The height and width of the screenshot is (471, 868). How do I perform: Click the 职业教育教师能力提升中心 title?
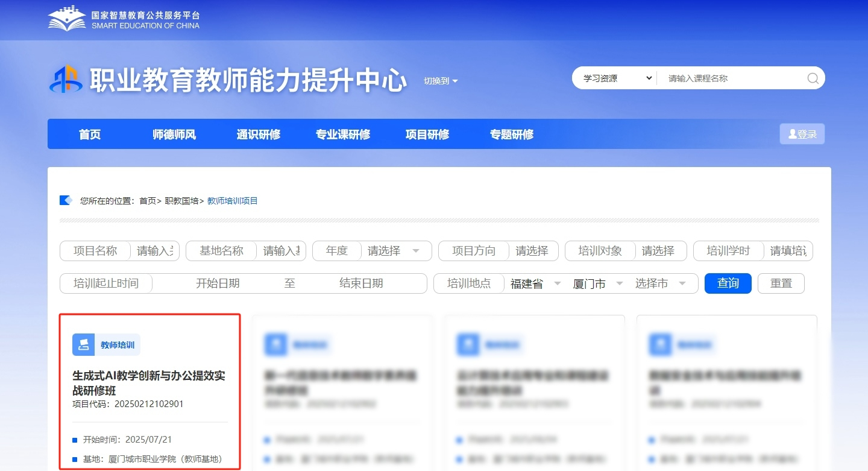pyautogui.click(x=248, y=80)
